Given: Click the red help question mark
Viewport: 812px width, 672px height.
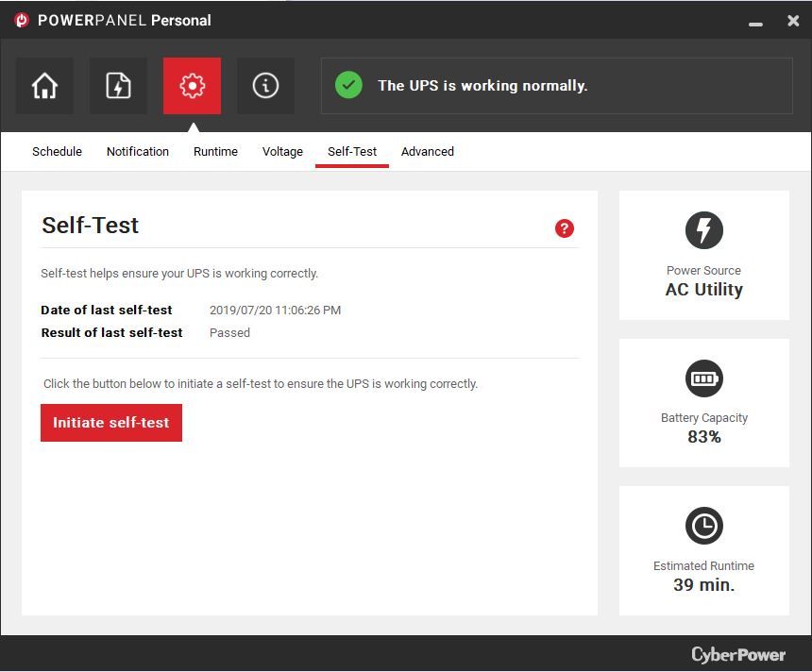Looking at the screenshot, I should pos(565,228).
